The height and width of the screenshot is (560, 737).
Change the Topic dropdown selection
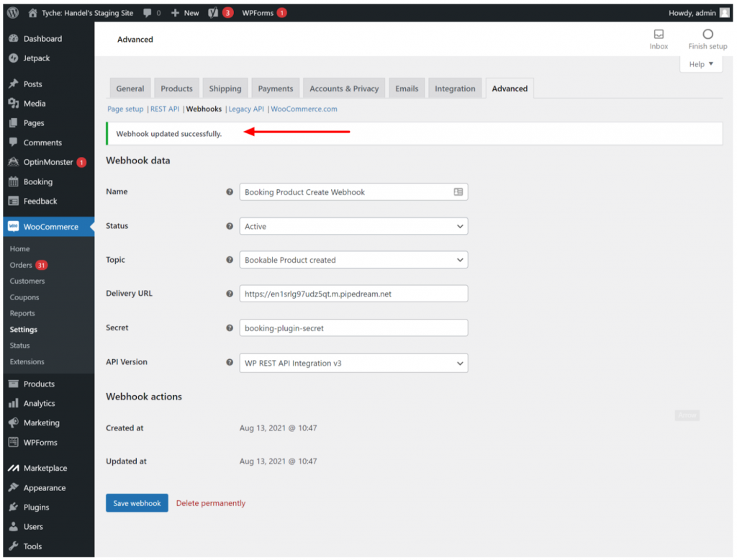[x=353, y=260]
